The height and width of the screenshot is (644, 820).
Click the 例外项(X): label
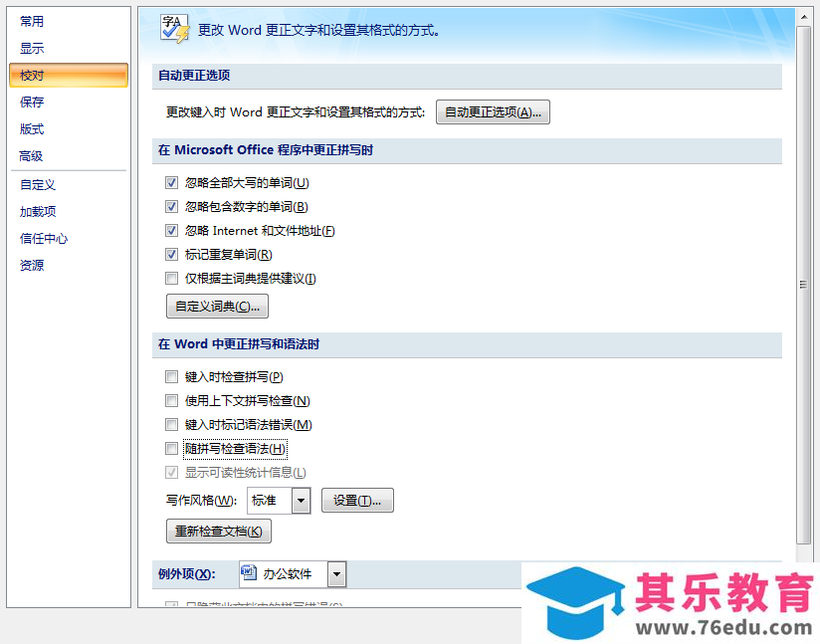pyautogui.click(x=186, y=574)
